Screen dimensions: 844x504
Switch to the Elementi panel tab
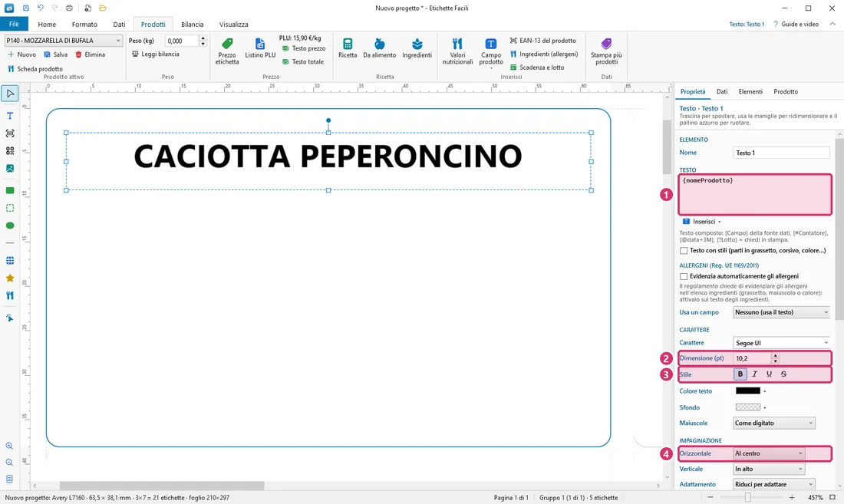pos(750,91)
